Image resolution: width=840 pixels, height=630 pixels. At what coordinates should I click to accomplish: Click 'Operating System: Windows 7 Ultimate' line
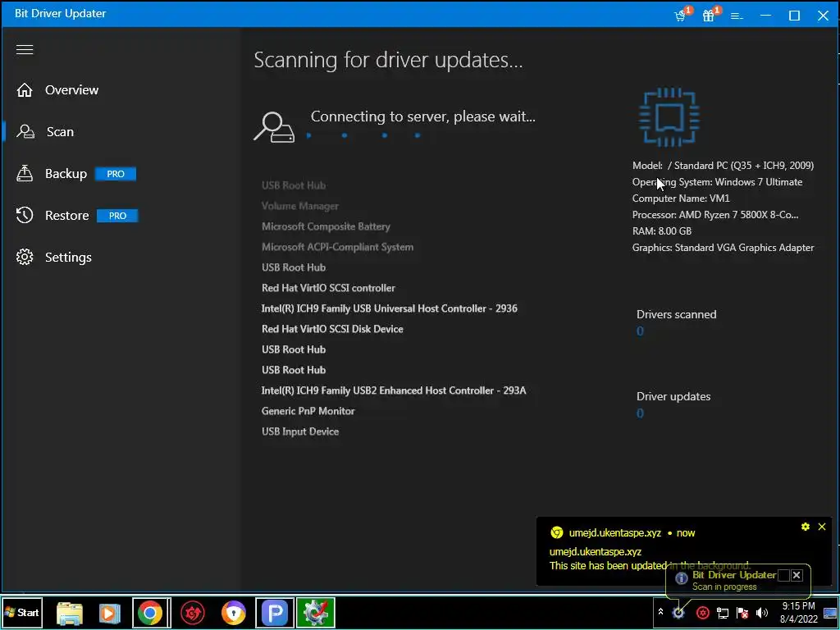coord(717,182)
